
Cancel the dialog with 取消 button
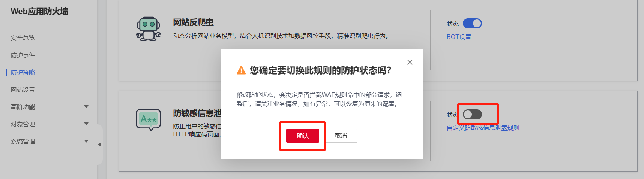click(341, 136)
